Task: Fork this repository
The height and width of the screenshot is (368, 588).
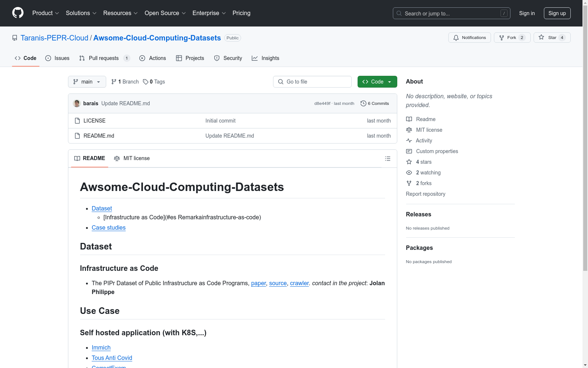Action: [512, 38]
